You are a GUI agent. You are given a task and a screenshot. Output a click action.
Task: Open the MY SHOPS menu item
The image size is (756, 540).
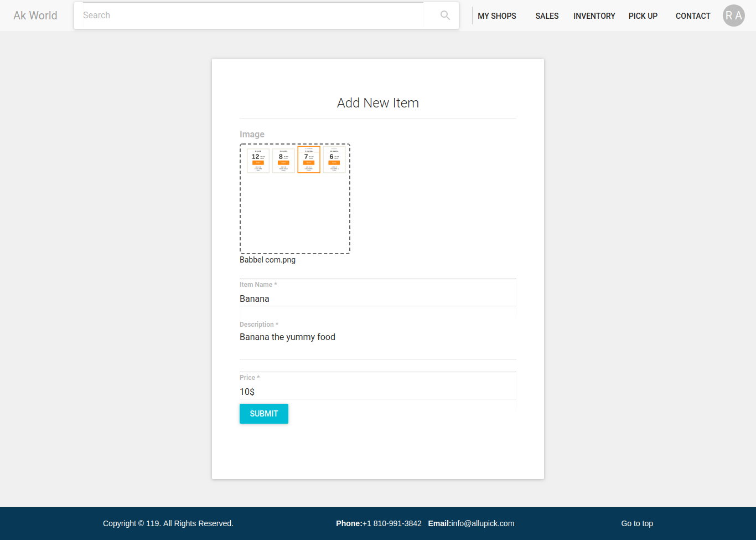(x=497, y=16)
